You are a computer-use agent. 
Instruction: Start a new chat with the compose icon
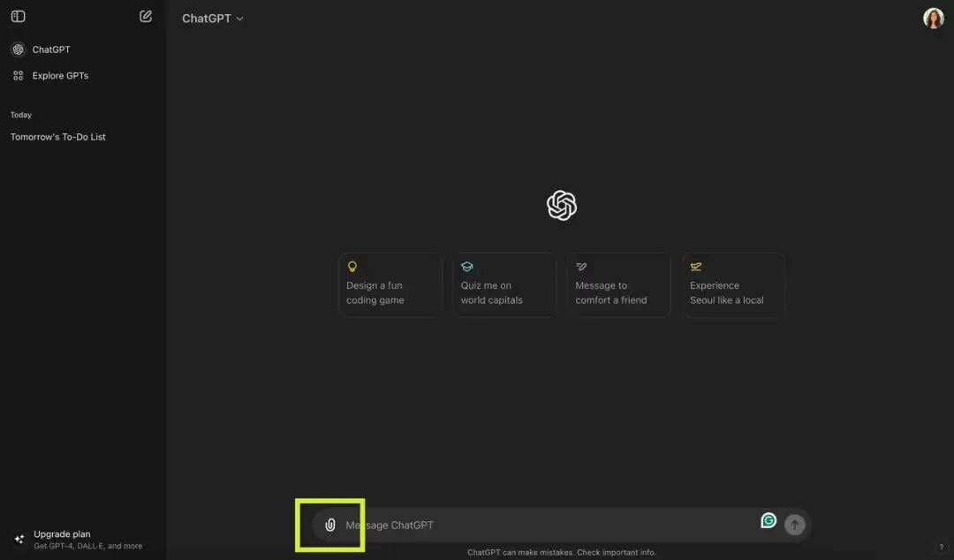[146, 17]
